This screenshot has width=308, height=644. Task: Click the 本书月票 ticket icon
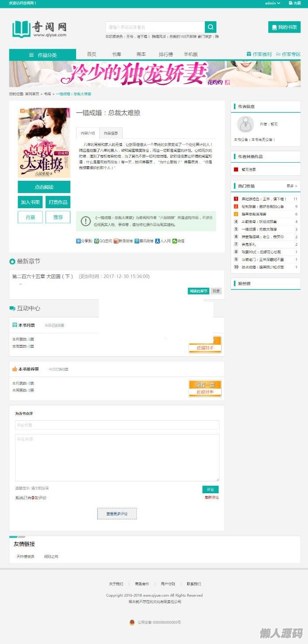pos(15,325)
